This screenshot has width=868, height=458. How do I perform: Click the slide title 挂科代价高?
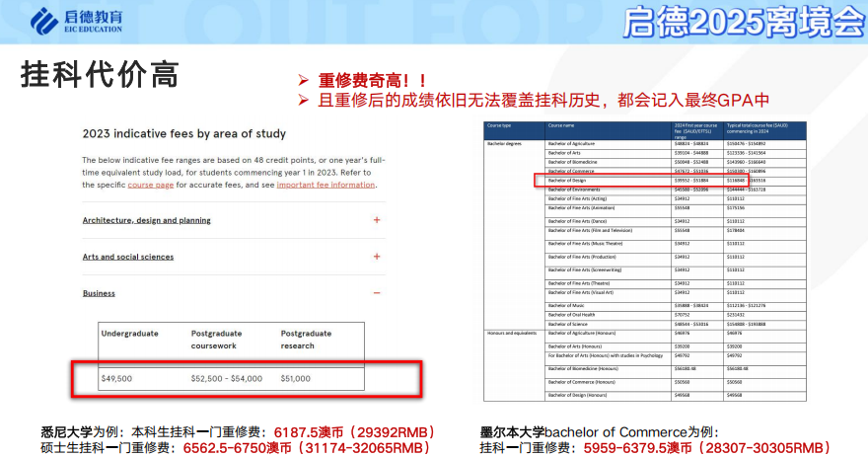pyautogui.click(x=100, y=74)
